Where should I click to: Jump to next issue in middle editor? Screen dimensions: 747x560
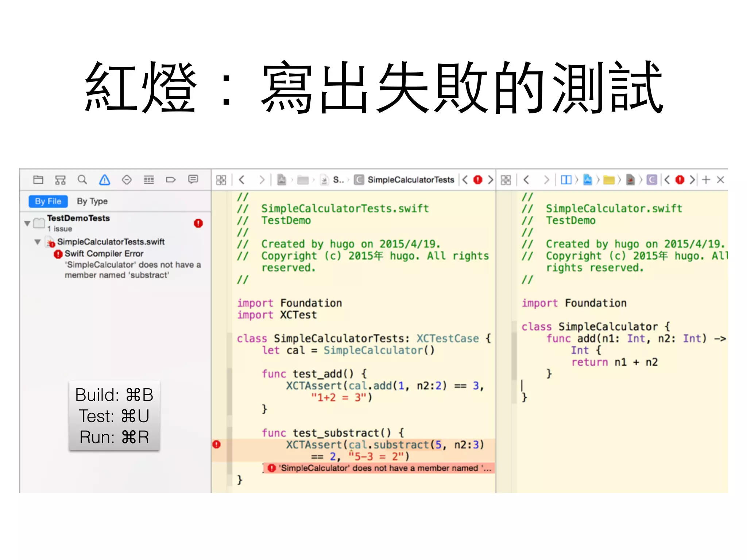point(491,180)
